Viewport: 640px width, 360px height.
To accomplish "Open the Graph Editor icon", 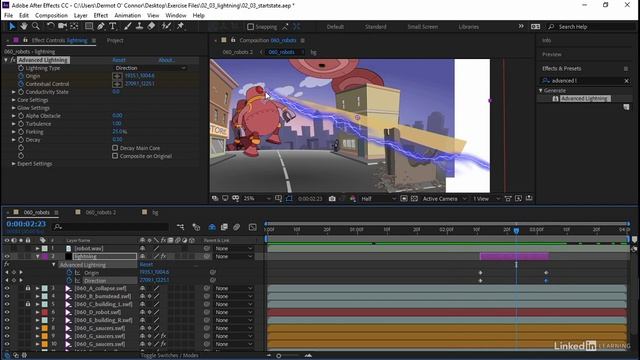I will point(253,227).
